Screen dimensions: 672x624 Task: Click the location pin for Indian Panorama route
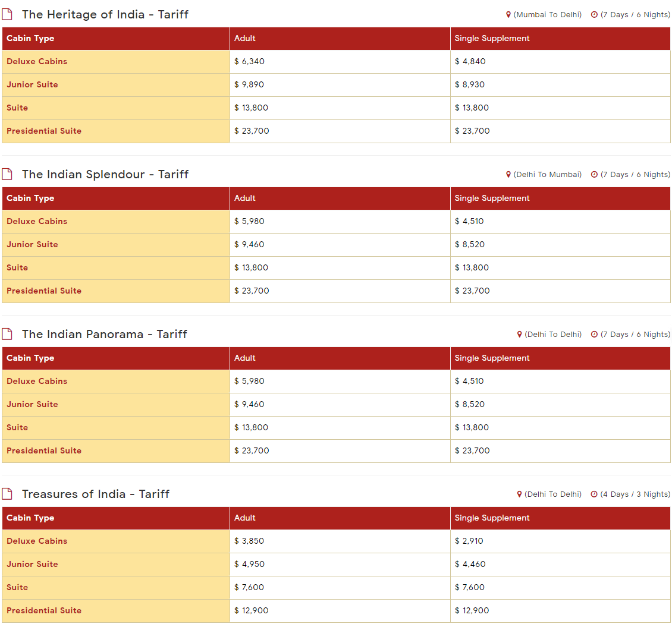tap(520, 334)
